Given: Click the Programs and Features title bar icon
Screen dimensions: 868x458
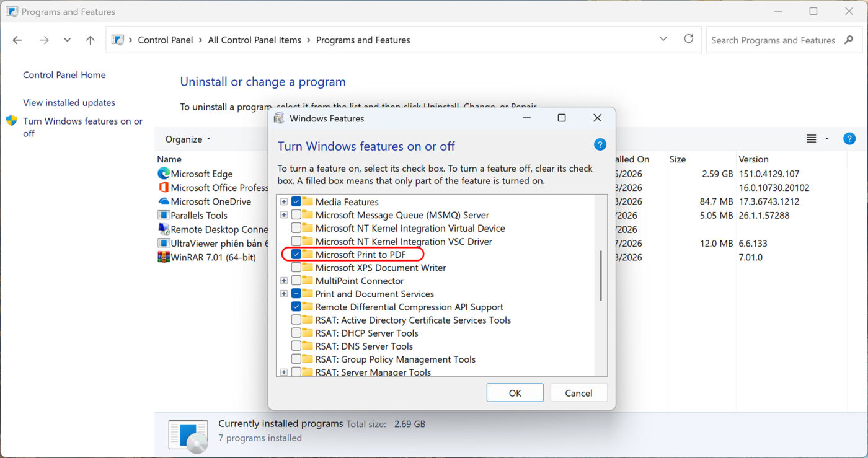Looking at the screenshot, I should point(11,11).
